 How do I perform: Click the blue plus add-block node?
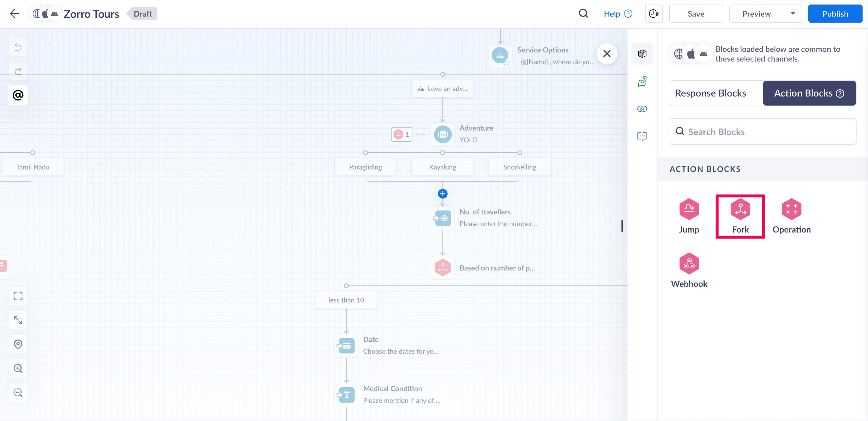(x=442, y=194)
